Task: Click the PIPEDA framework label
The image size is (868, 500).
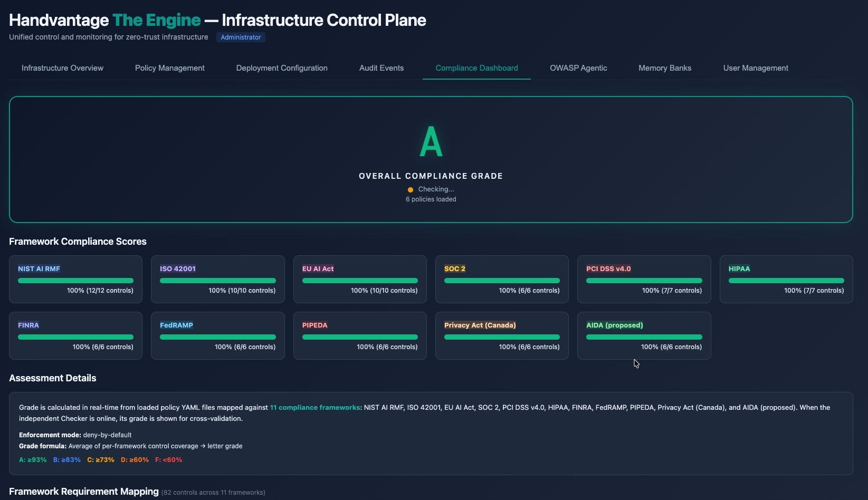Action: pyautogui.click(x=314, y=325)
